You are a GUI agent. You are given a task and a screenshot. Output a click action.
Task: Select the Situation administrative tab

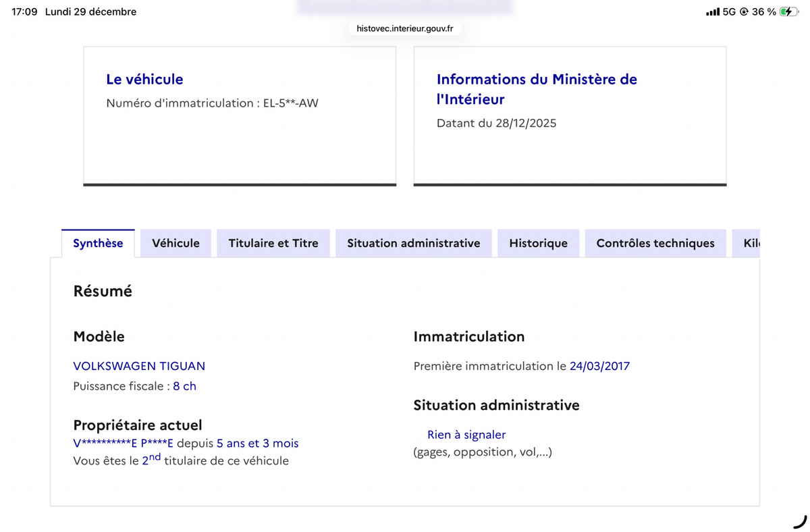414,243
